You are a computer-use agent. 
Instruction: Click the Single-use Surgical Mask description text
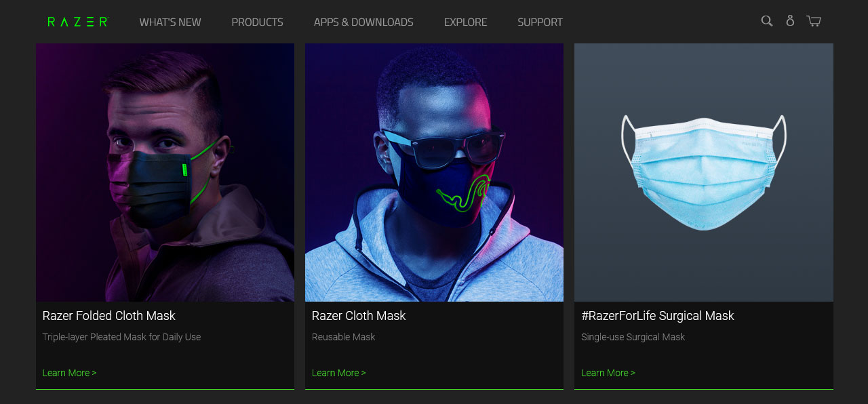(633, 337)
